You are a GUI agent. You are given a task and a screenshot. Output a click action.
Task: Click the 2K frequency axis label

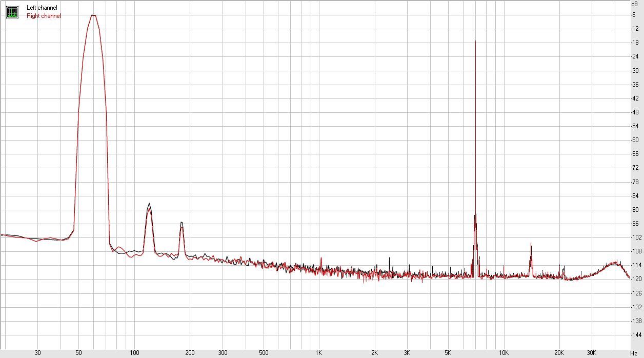click(374, 353)
